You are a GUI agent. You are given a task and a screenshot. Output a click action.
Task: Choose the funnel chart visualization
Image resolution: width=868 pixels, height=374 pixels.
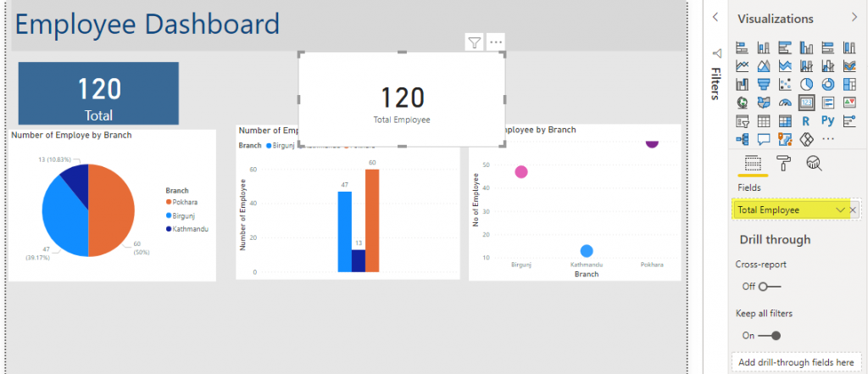[x=764, y=84]
